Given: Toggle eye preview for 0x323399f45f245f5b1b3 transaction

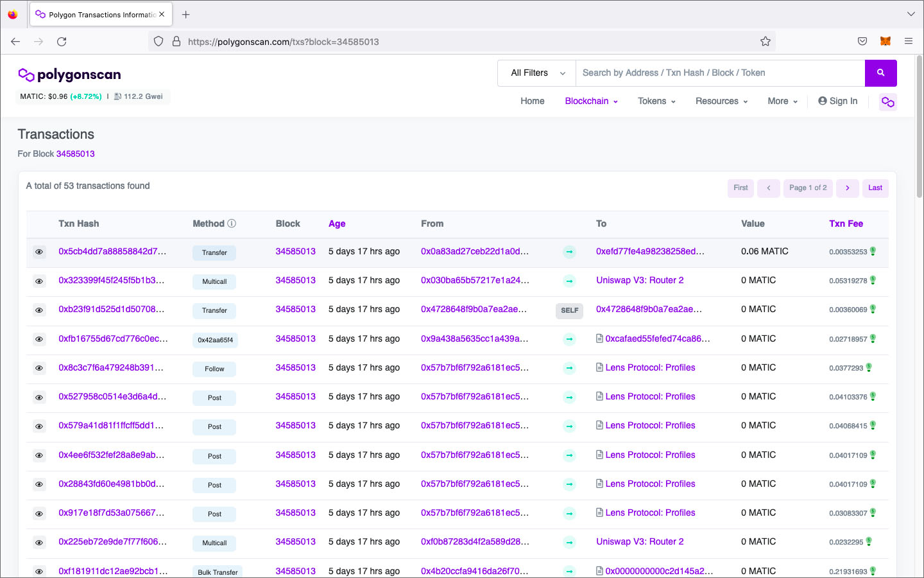Looking at the screenshot, I should 39,281.
